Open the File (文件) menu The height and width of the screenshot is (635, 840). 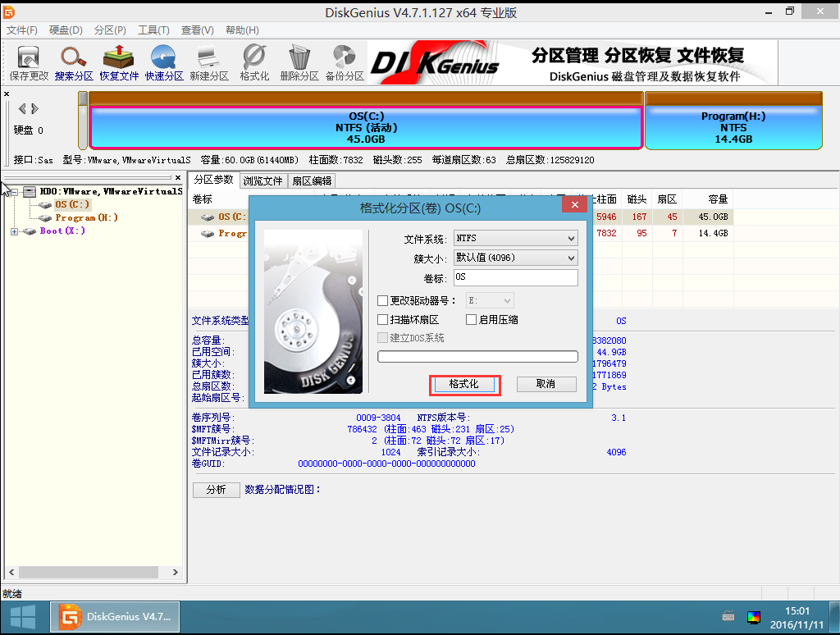click(x=22, y=30)
